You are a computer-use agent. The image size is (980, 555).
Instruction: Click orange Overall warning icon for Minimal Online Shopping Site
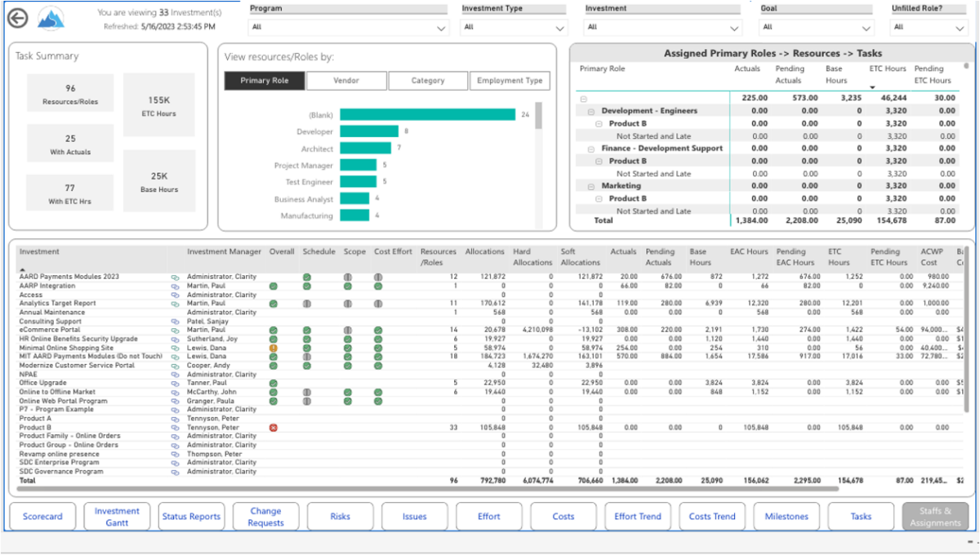click(274, 348)
